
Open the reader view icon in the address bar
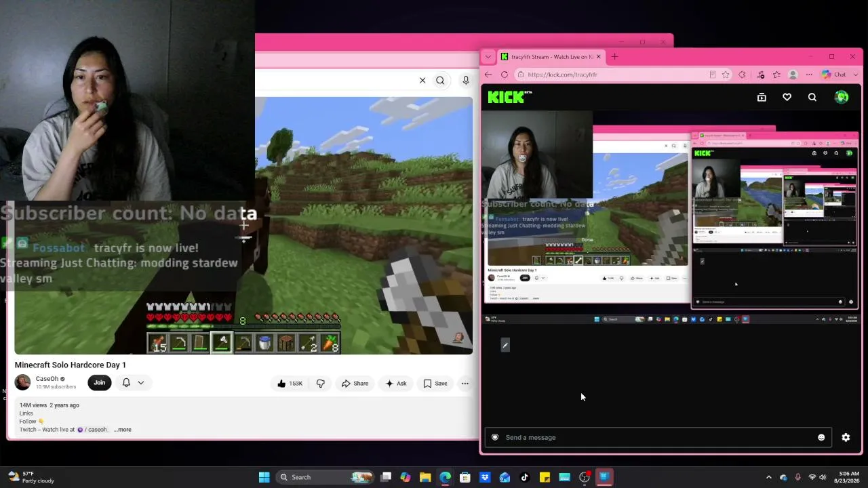(x=712, y=75)
